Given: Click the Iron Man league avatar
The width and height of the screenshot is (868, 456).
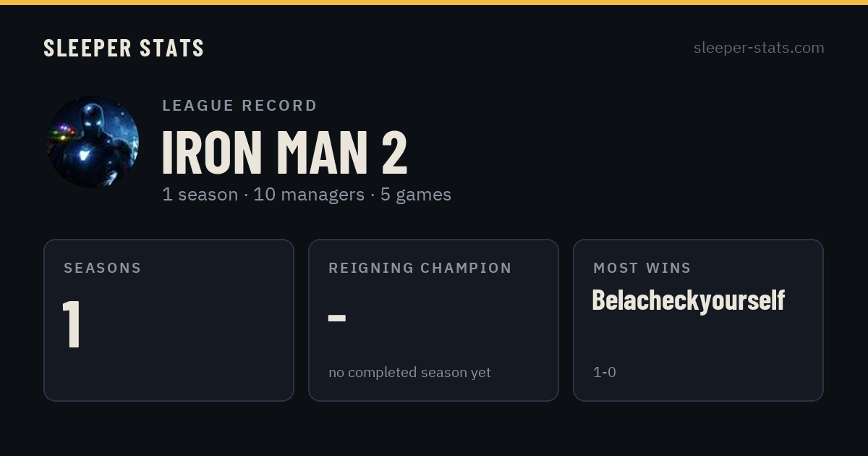Looking at the screenshot, I should click(x=93, y=142).
